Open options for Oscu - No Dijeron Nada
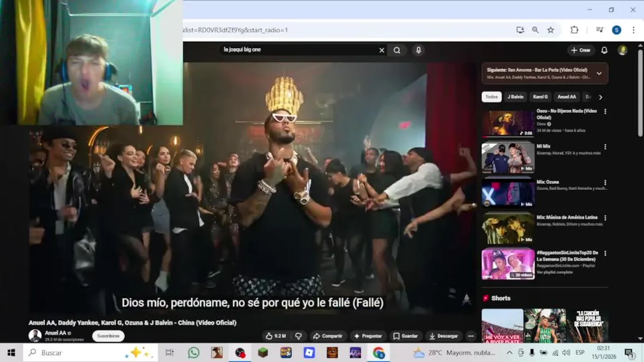This screenshot has height=362, width=644. [x=605, y=112]
